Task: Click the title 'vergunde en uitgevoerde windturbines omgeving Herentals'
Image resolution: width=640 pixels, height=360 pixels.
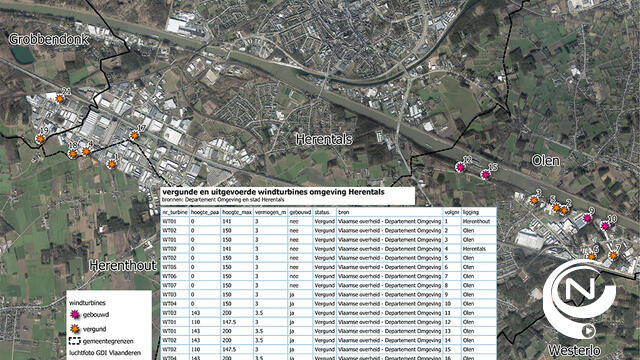Action: (x=273, y=191)
